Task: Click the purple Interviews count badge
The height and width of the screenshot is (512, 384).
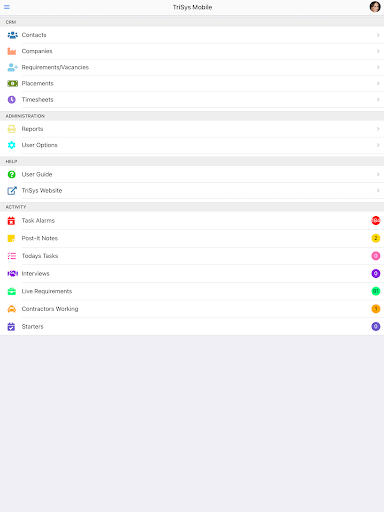Action: point(376,273)
